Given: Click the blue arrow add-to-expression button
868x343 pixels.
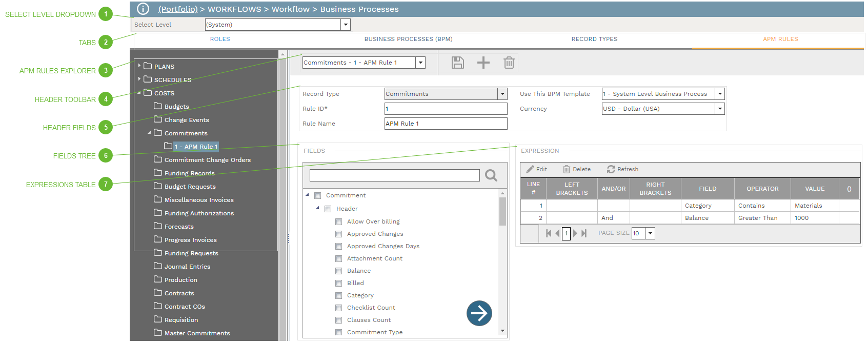Looking at the screenshot, I should pyautogui.click(x=479, y=313).
